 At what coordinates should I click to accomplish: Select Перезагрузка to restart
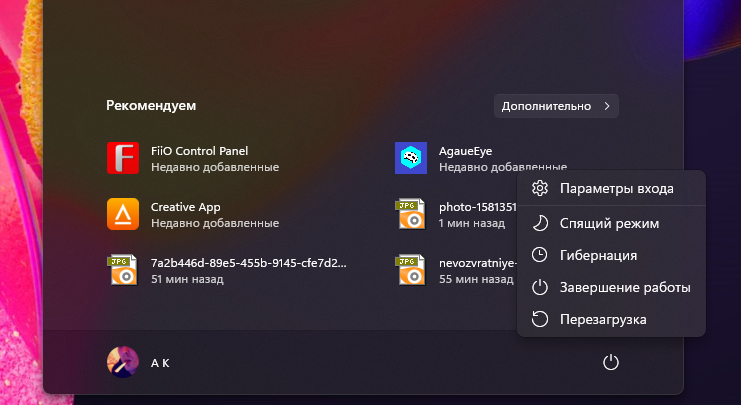(x=603, y=319)
